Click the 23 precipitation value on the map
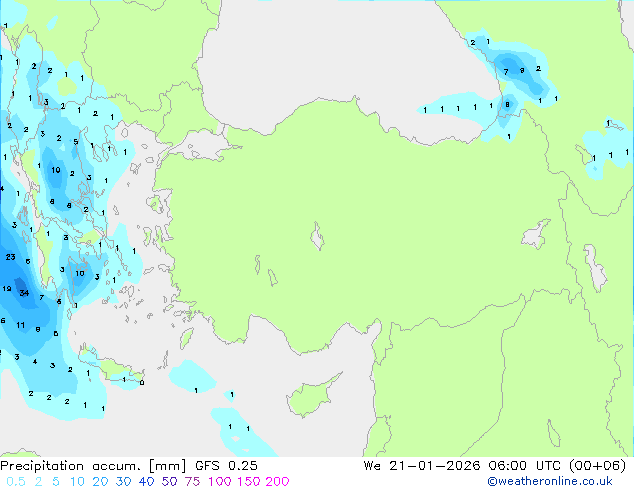Screen dimensions: 634x490 pyautogui.click(x=11, y=257)
